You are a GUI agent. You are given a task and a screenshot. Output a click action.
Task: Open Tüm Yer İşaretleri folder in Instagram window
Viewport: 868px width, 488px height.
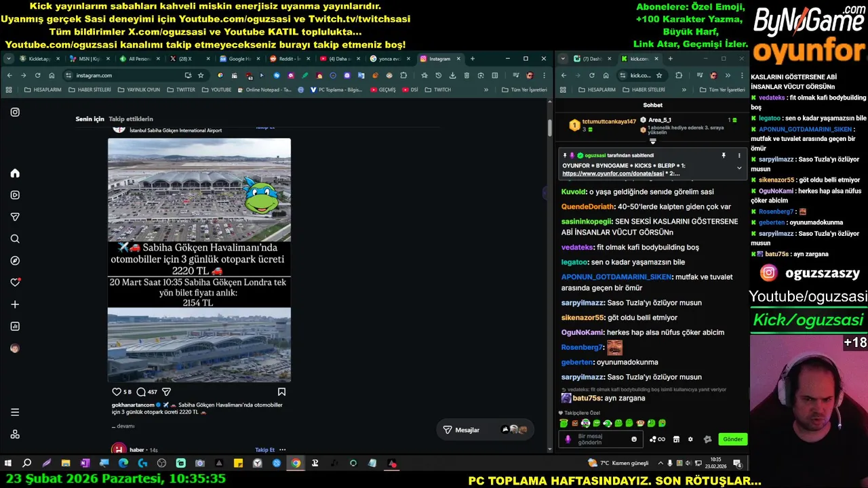coord(524,89)
